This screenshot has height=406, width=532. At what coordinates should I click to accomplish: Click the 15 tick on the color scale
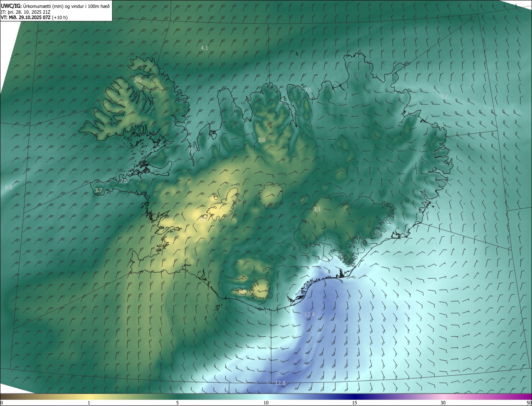pos(355,403)
